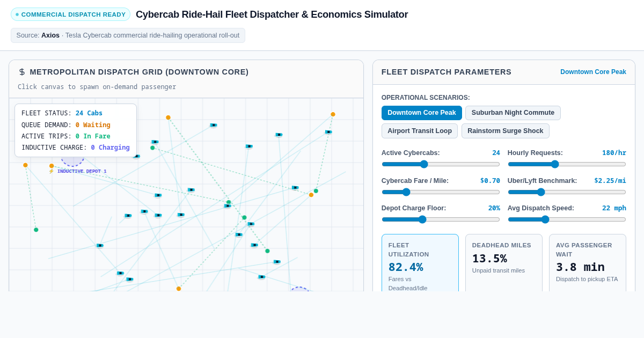Click the '$0.70' fare per mile value

(x=490, y=181)
